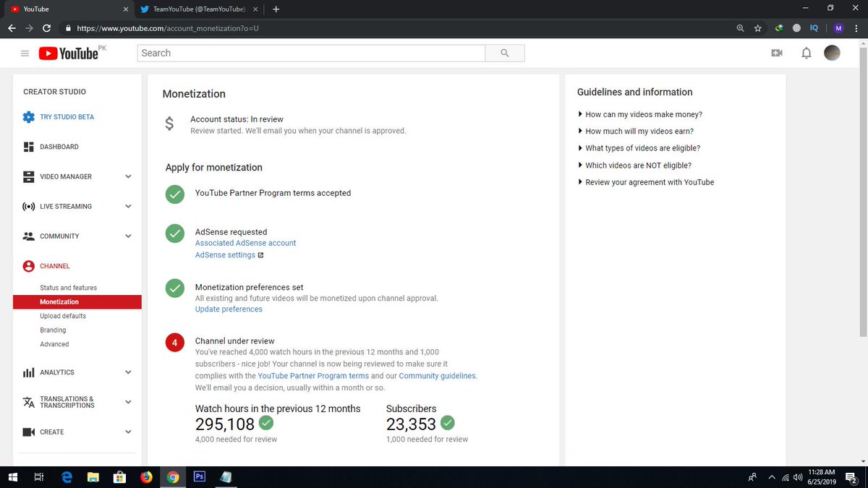868x488 pixels.
Task: Click the Create camera icon in sidebar
Action: [x=29, y=432]
